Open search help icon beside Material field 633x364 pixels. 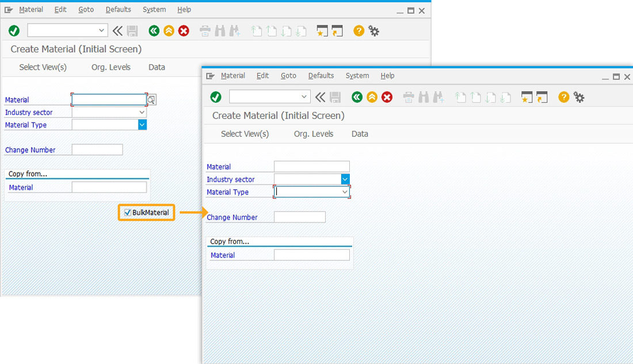[151, 99]
